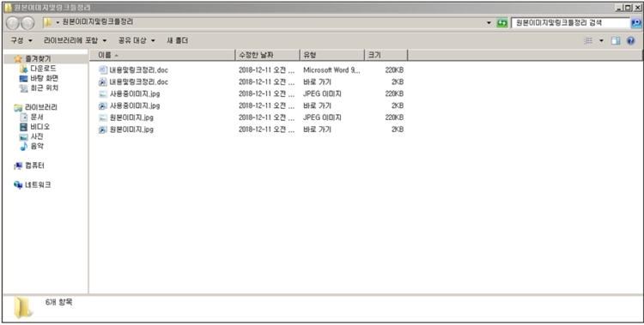Viewport: 644px width, 325px height.
Task: Click the change view icon in toolbar
Action: point(588,40)
